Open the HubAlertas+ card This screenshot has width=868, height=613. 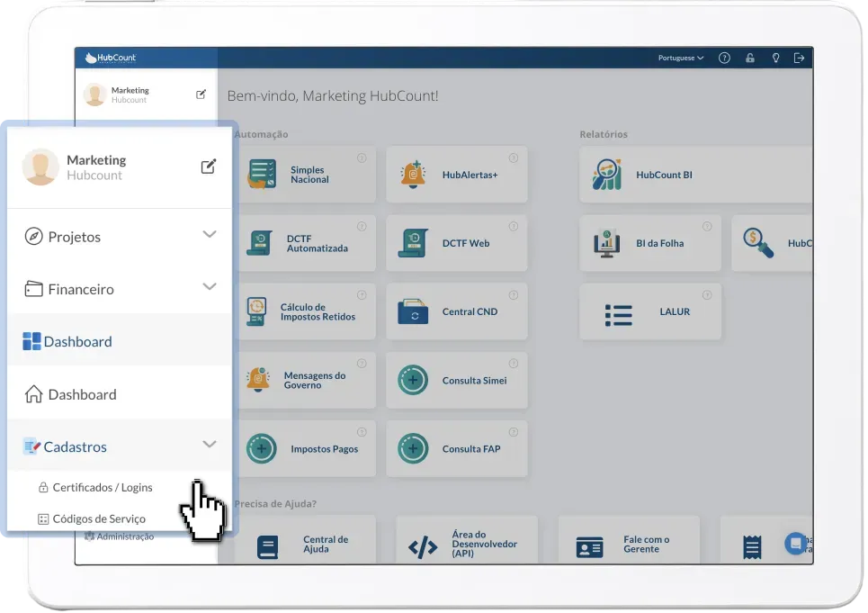(457, 175)
